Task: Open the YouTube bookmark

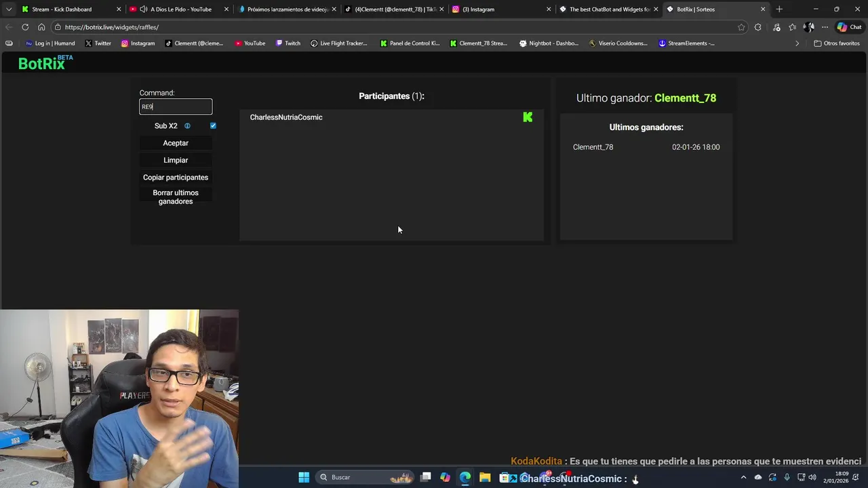Action: click(x=250, y=43)
